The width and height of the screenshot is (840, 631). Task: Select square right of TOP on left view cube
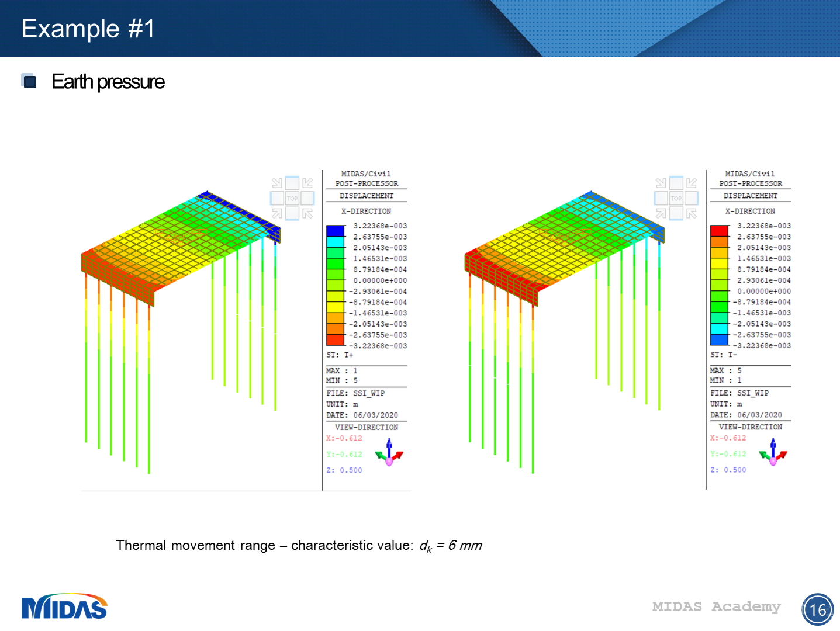tap(307, 199)
